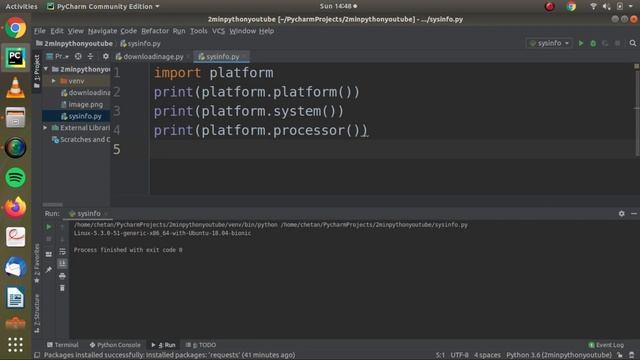Screen dimensions: 640x360
Task: Toggle scroll to end in Run output
Action: pyautogui.click(x=62, y=264)
